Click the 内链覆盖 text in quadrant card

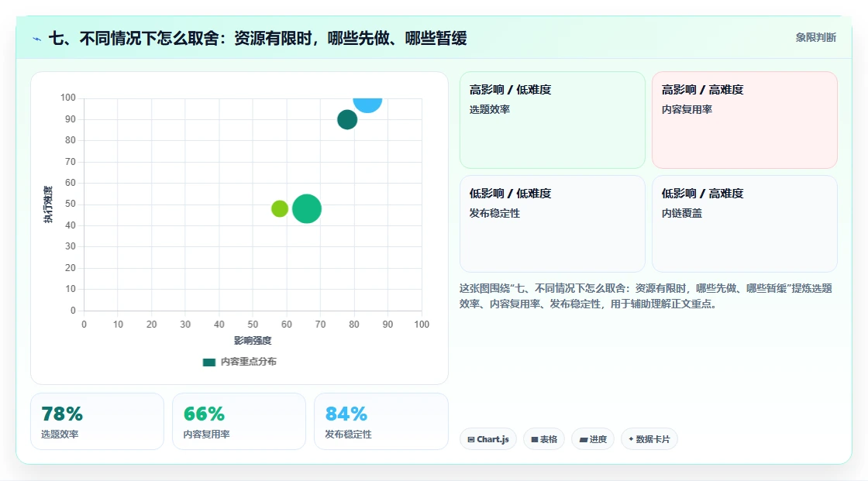point(682,213)
